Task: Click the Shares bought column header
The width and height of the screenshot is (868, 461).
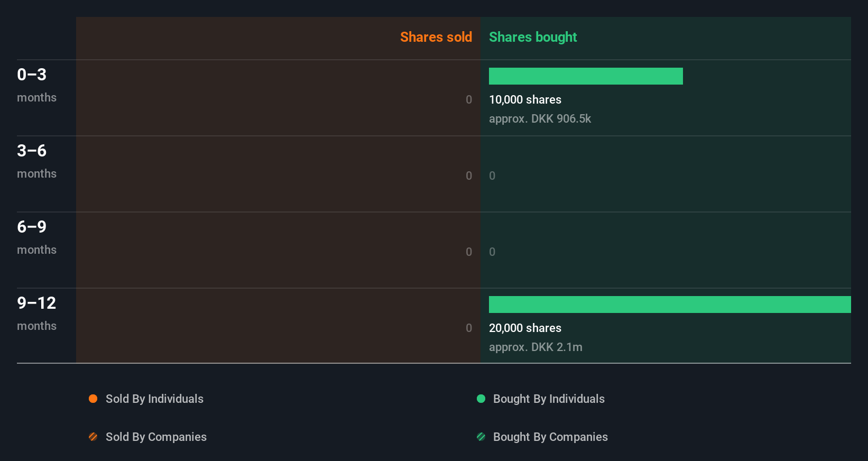Action: (x=533, y=37)
